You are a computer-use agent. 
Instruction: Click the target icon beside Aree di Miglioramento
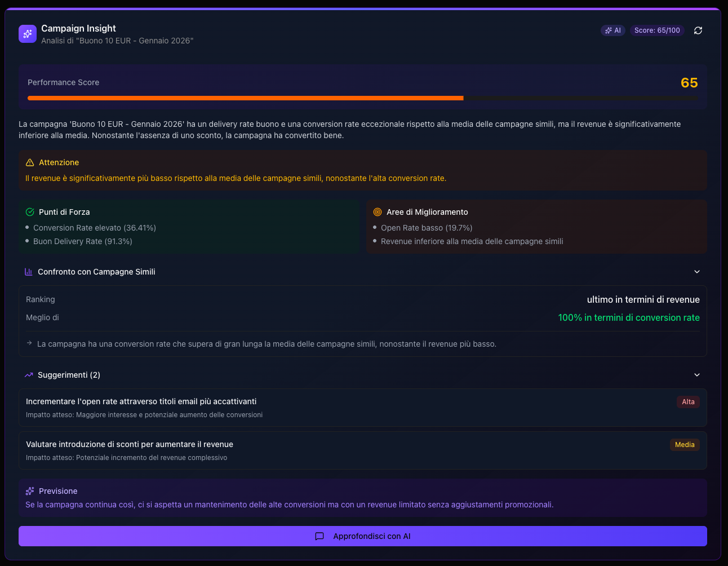(377, 212)
